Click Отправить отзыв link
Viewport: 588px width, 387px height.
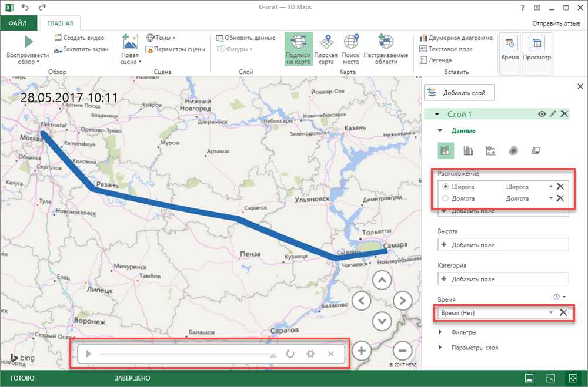556,23
